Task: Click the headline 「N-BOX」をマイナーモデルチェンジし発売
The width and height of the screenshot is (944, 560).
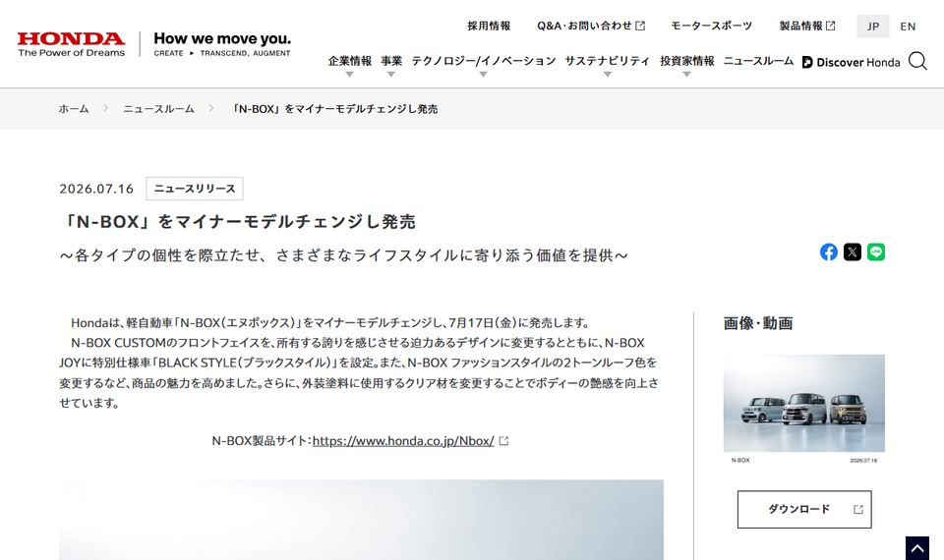Action: pos(238,222)
